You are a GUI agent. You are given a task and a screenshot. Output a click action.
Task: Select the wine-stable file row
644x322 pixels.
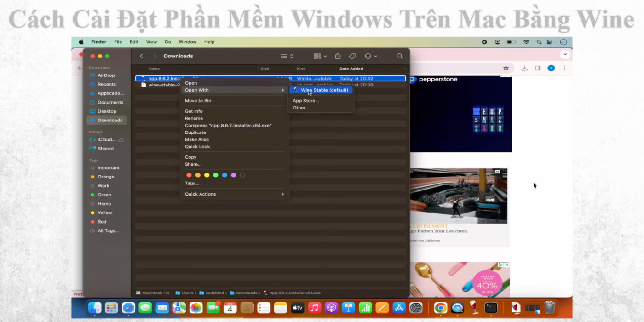[270, 85]
